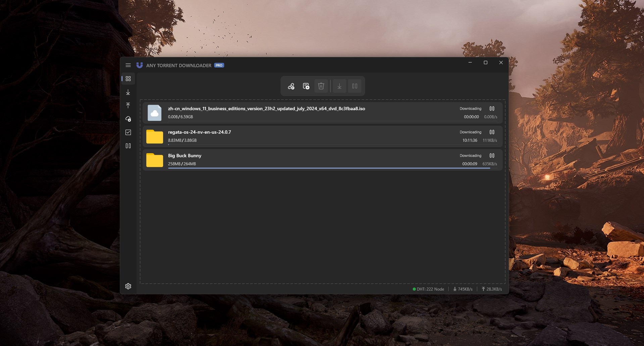Viewport: 644px width, 346px height.
Task: Select the regata-os-24-nv-en-us-24.0.7 name
Action: [x=199, y=132]
